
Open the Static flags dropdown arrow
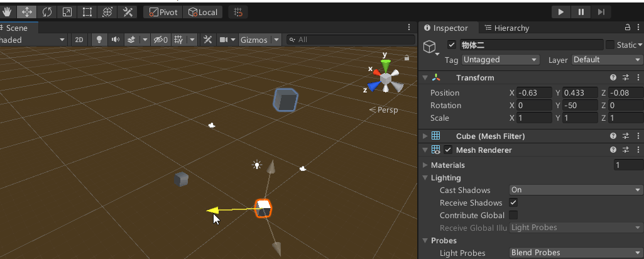[x=640, y=45]
